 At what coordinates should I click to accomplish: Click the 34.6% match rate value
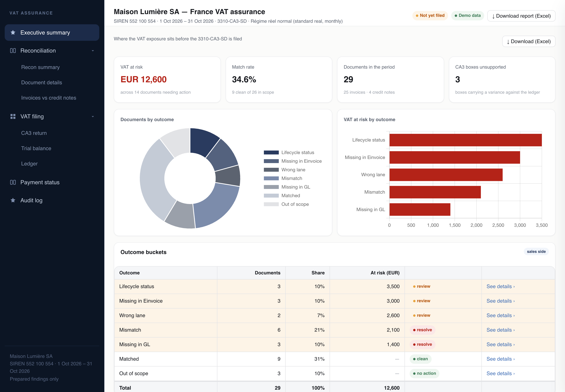[244, 79]
